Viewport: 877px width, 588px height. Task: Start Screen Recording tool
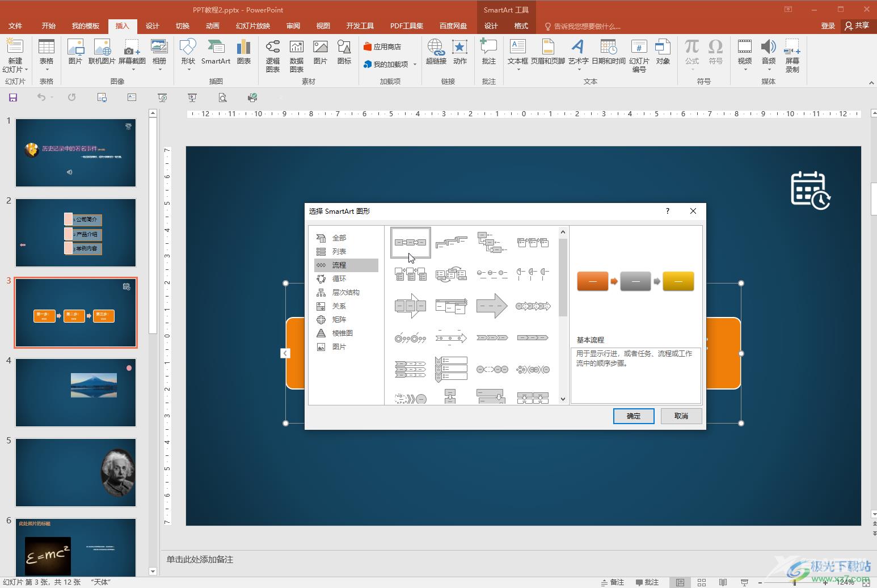pos(792,55)
